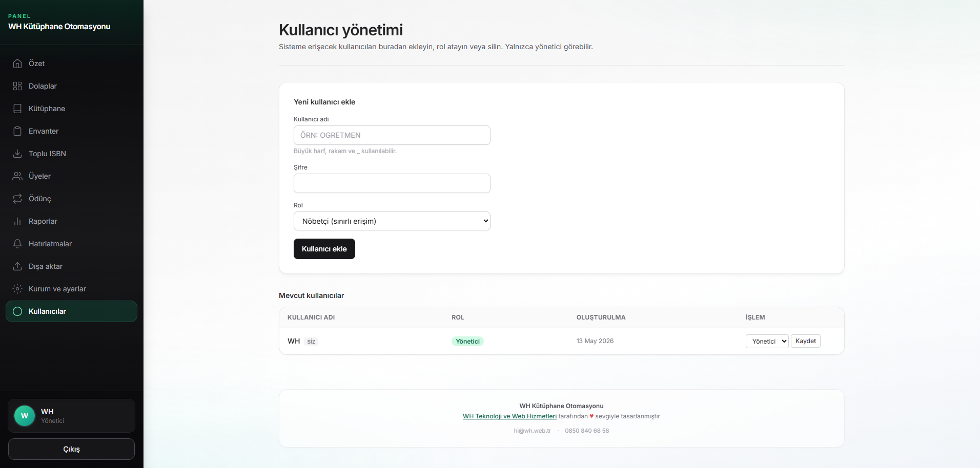The width and height of the screenshot is (980, 468).
Task: Click the İŞLEM column header
Action: (755, 317)
